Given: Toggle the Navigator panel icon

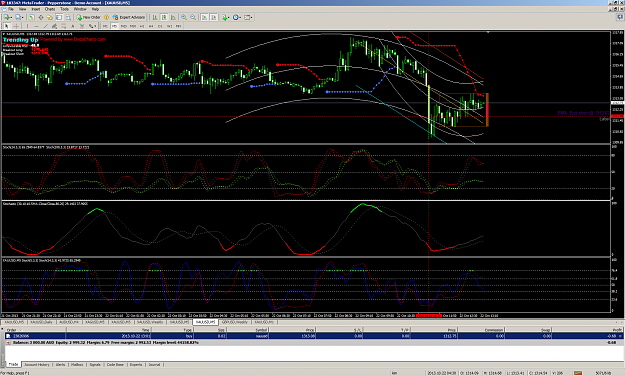Looking at the screenshot, I should [50, 17].
